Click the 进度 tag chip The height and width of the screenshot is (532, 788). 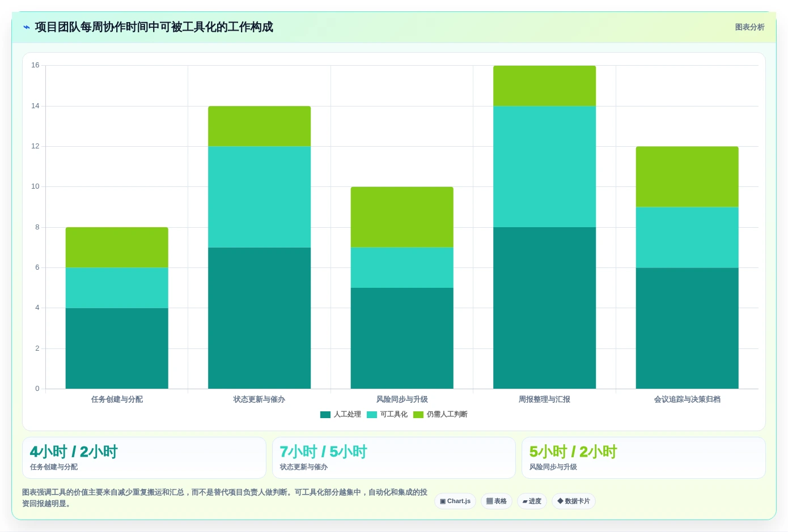(x=532, y=501)
